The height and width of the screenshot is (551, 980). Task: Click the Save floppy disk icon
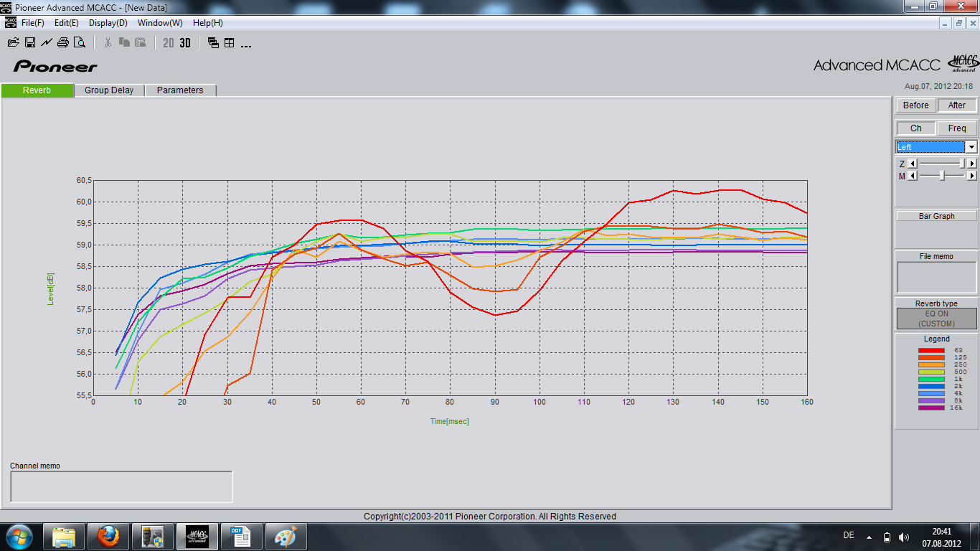(30, 42)
